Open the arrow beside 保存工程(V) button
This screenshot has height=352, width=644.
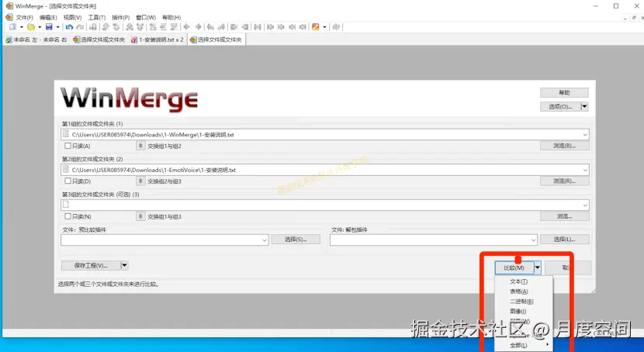pyautogui.click(x=124, y=265)
